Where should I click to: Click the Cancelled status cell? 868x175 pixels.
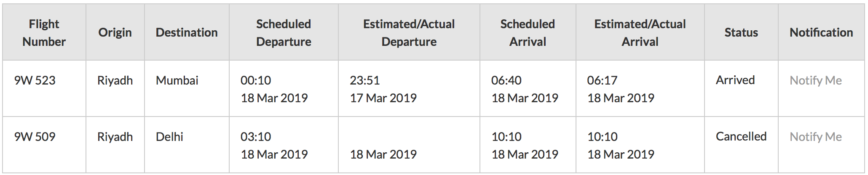tap(741, 145)
